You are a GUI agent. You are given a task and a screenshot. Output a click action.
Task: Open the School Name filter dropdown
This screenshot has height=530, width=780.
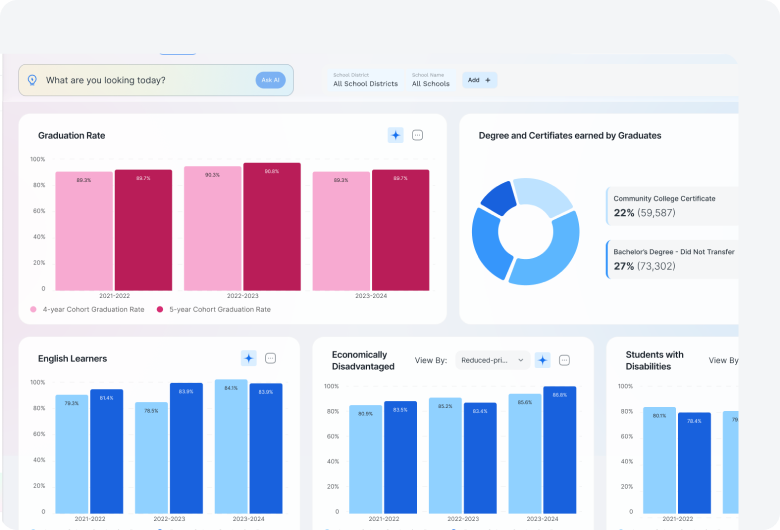click(x=430, y=80)
